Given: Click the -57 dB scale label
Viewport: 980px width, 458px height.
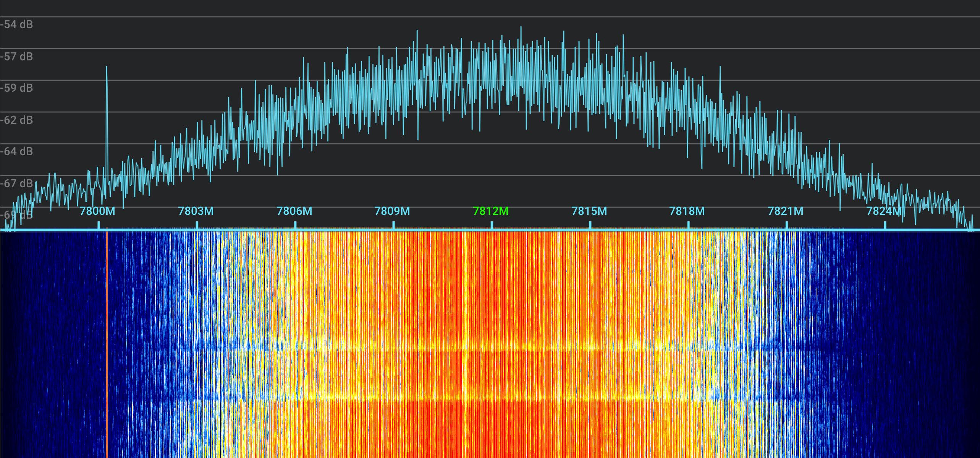Looking at the screenshot, I should tap(17, 57).
